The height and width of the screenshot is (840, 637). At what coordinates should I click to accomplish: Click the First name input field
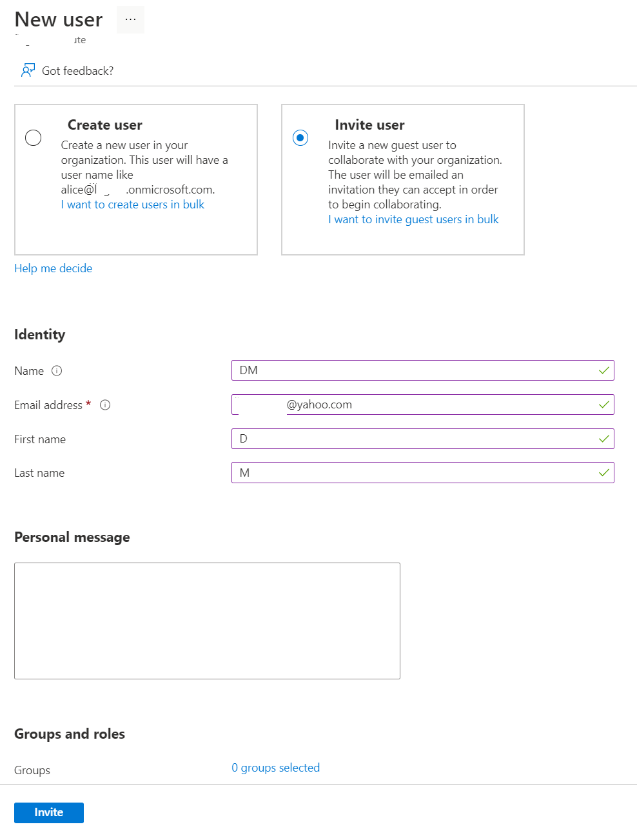(423, 439)
